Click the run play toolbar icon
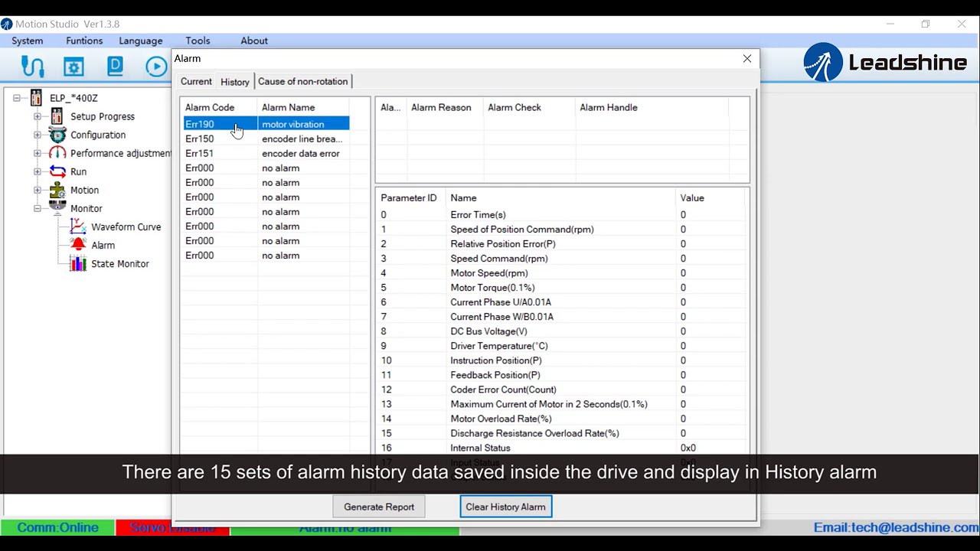The height and width of the screenshot is (551, 980). click(x=156, y=67)
